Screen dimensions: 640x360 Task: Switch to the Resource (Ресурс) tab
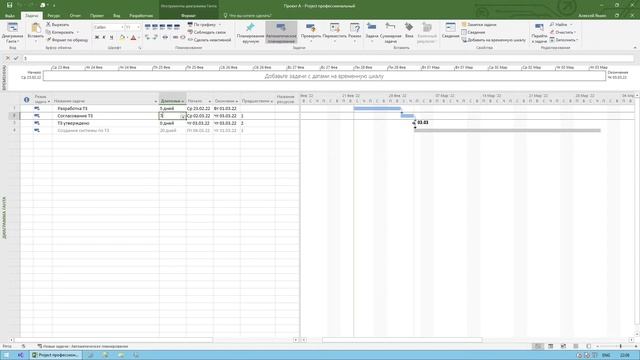53,16
